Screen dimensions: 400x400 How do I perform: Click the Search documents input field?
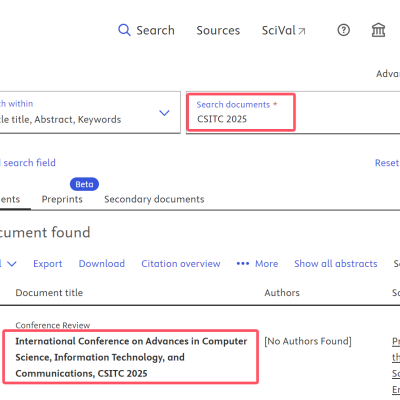point(293,112)
